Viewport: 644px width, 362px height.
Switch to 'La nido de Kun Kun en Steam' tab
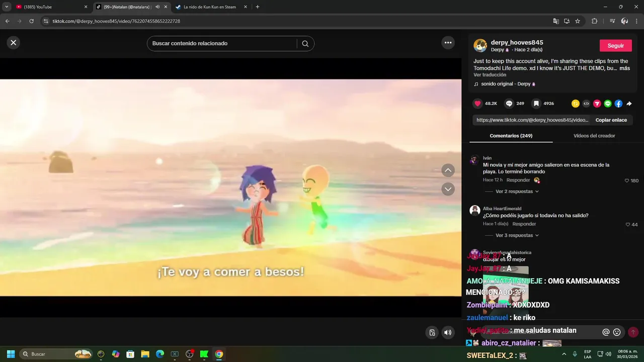[211, 7]
